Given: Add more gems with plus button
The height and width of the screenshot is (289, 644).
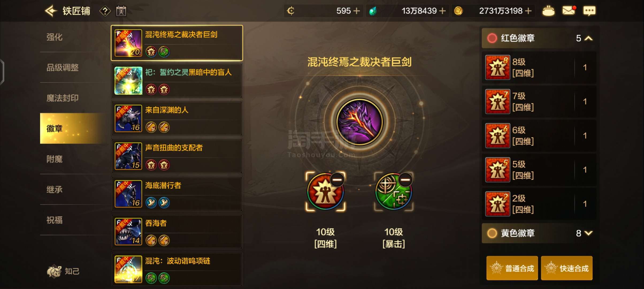Looking at the screenshot, I should pyautogui.click(x=443, y=11).
